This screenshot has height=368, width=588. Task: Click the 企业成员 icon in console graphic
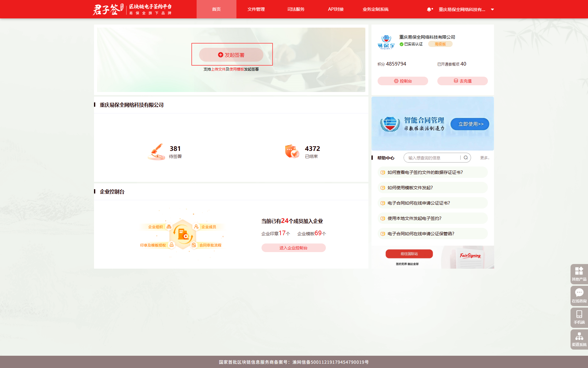[x=196, y=227]
